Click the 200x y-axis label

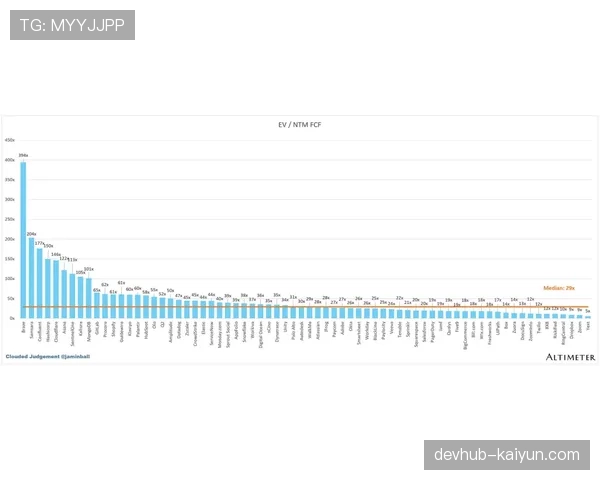pyautogui.click(x=10, y=240)
